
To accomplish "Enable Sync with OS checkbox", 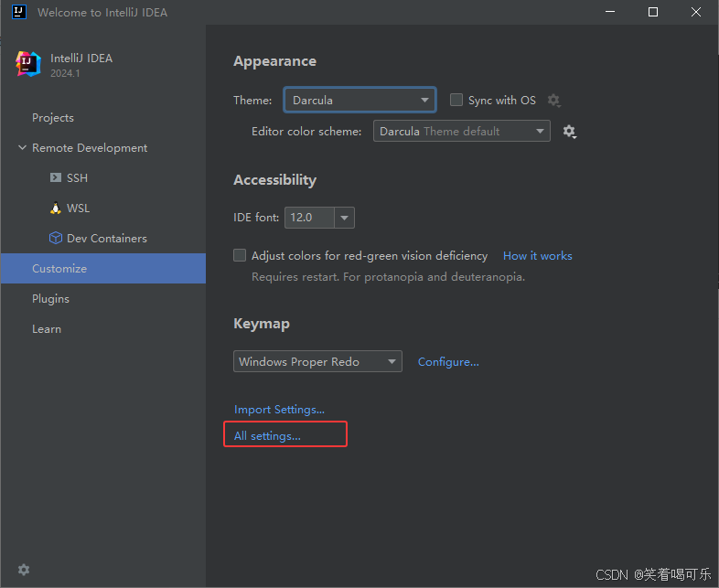I will coord(456,100).
